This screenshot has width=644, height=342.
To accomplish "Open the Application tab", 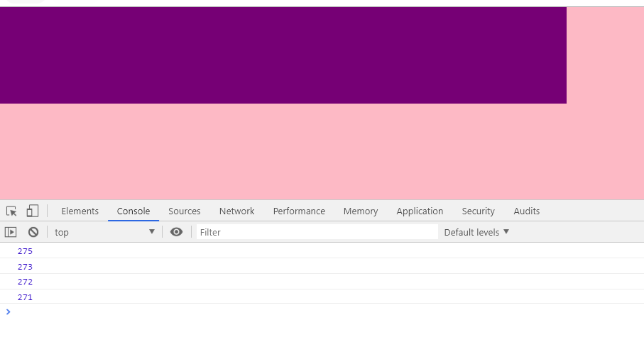I will pos(420,211).
